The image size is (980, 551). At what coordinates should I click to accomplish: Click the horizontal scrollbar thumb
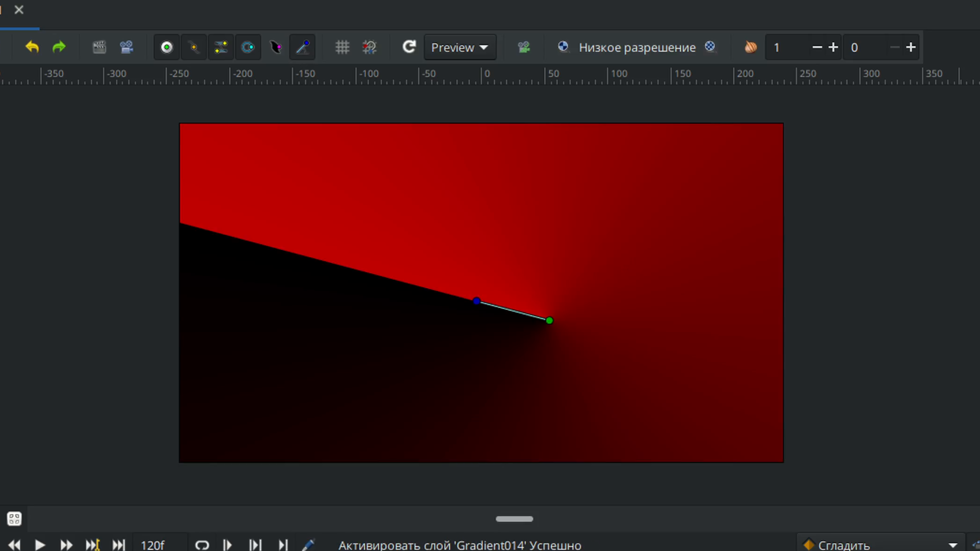point(514,519)
